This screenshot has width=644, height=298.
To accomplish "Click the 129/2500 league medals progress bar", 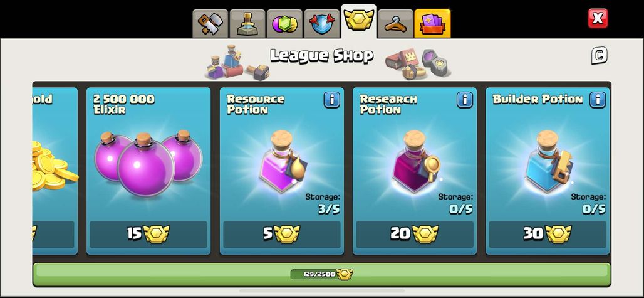I will pyautogui.click(x=321, y=274).
